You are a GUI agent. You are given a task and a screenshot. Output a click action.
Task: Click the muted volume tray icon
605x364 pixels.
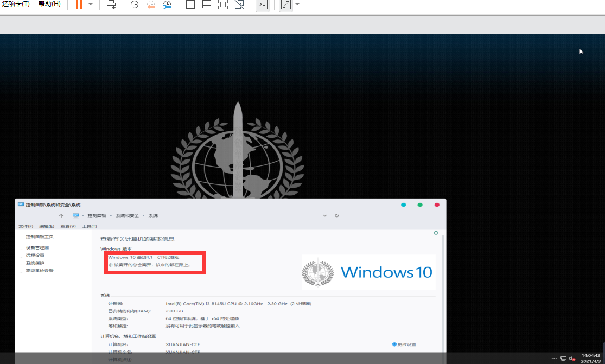click(572, 359)
